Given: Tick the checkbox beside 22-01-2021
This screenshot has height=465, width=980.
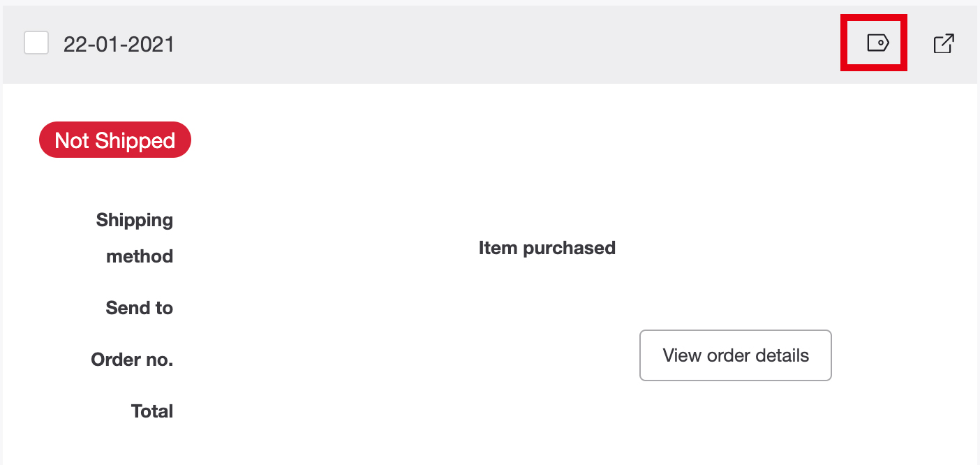Looking at the screenshot, I should (36, 43).
